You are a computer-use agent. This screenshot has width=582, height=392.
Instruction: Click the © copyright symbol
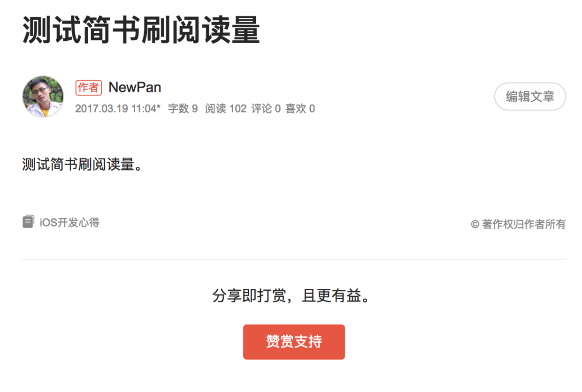[475, 225]
